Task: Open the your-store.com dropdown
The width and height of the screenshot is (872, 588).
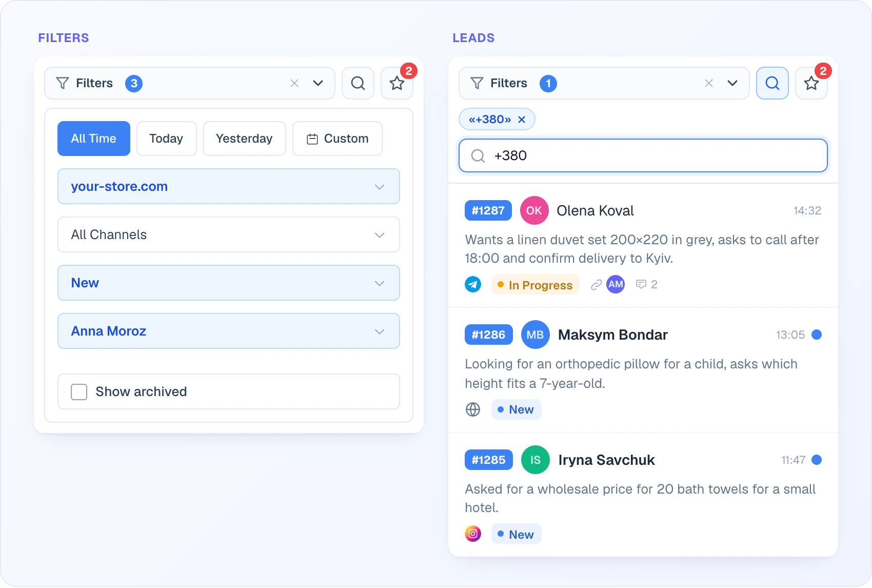Action: 229,186
